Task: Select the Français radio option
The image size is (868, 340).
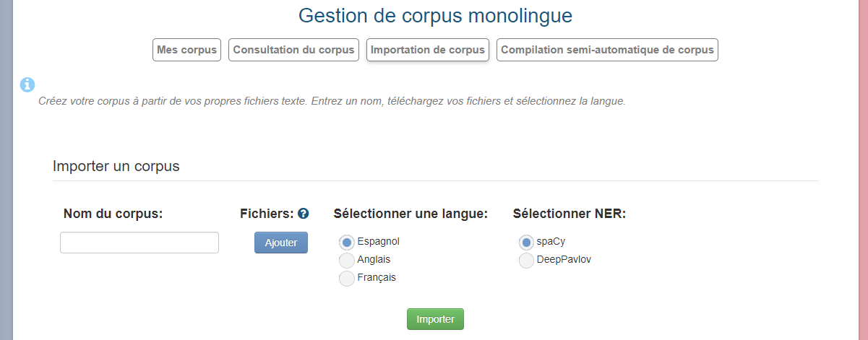Action: (x=347, y=278)
